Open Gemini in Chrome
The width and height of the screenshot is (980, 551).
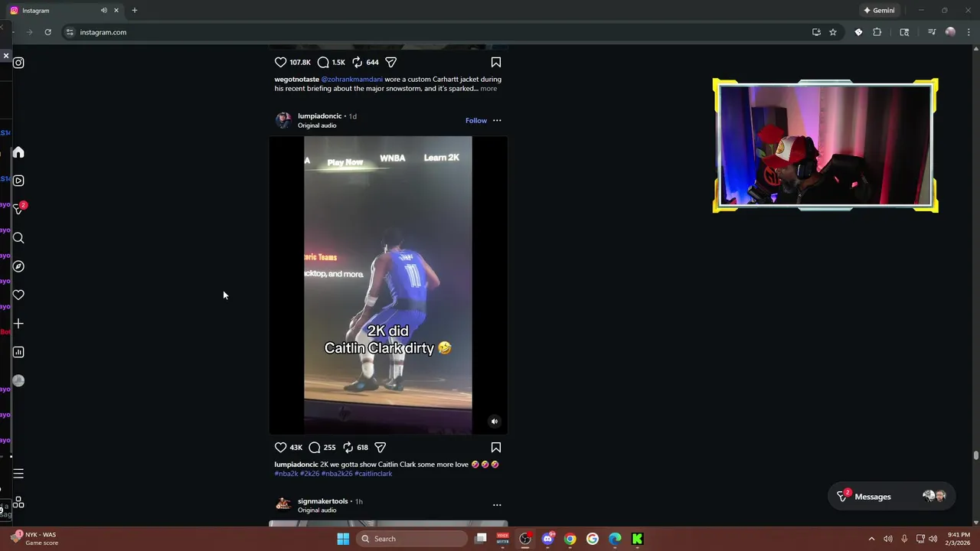coord(879,11)
